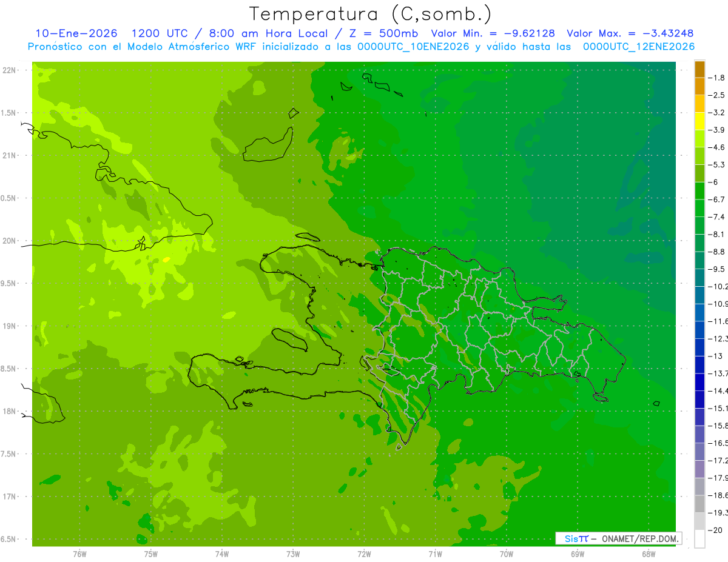This screenshot has width=728, height=562.
Task: Click the '69W' longitude label
Action: click(578, 554)
